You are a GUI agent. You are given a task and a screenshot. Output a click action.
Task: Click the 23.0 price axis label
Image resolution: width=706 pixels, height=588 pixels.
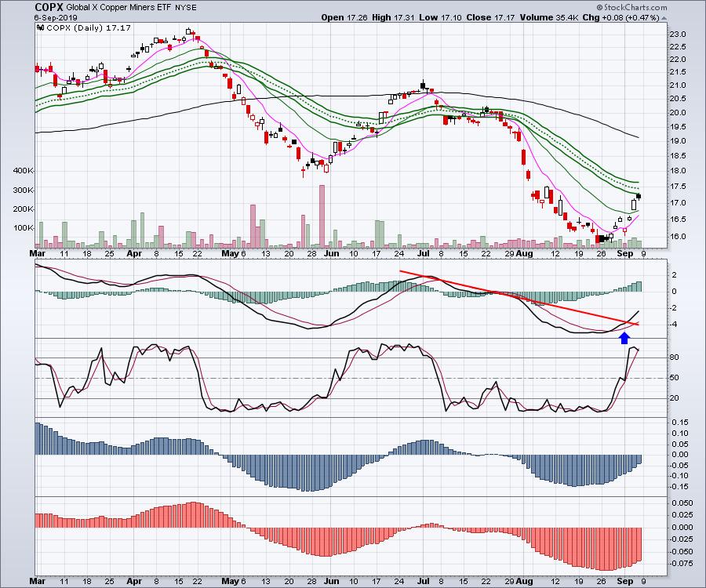(678, 34)
